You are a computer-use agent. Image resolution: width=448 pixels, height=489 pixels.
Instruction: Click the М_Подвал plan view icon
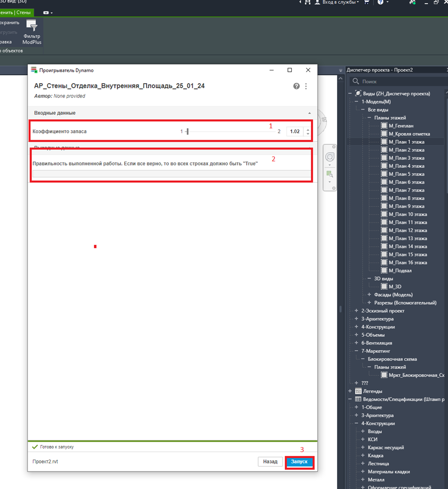coord(384,270)
